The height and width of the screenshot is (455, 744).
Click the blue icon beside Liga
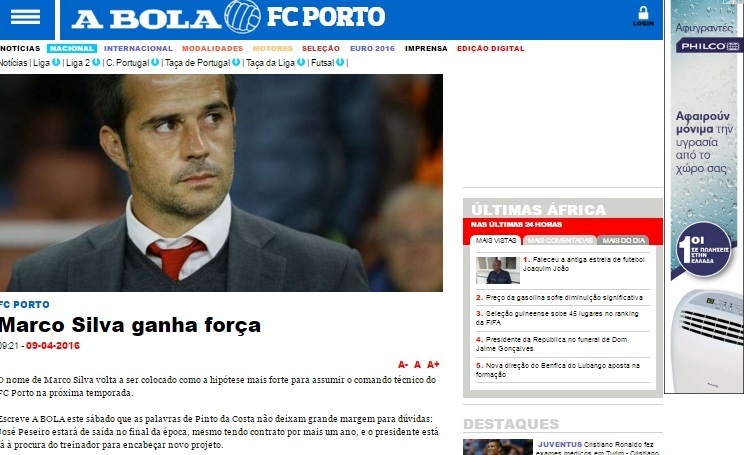(56, 62)
